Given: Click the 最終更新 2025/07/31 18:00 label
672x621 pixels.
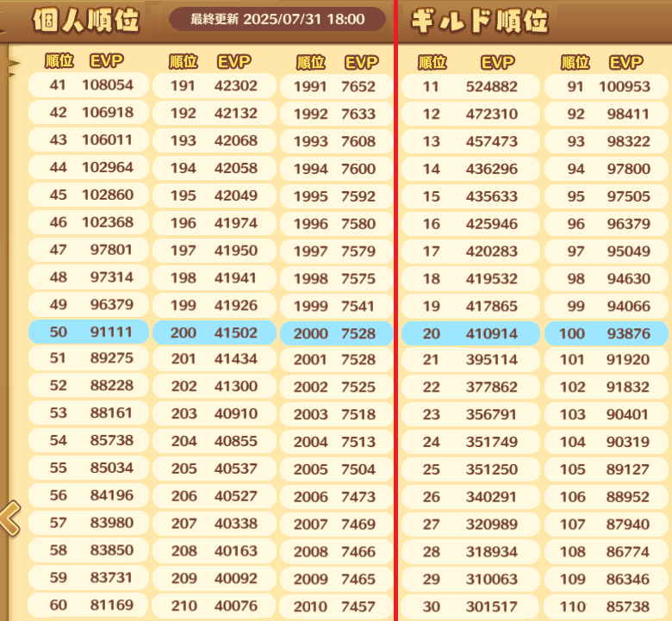Looking at the screenshot, I should 277,19.
